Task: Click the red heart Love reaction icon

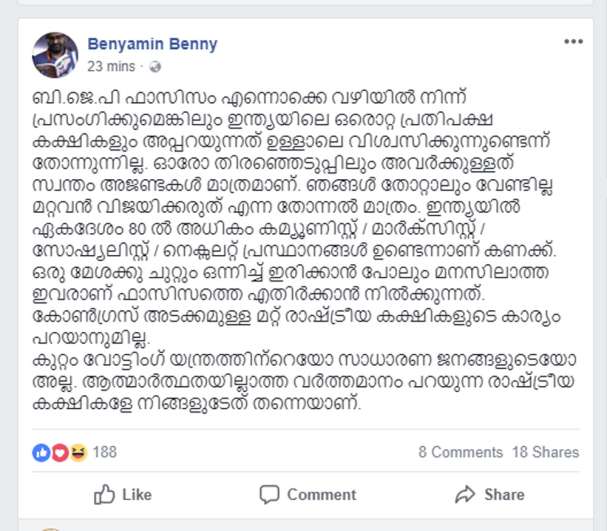Action: [60, 452]
